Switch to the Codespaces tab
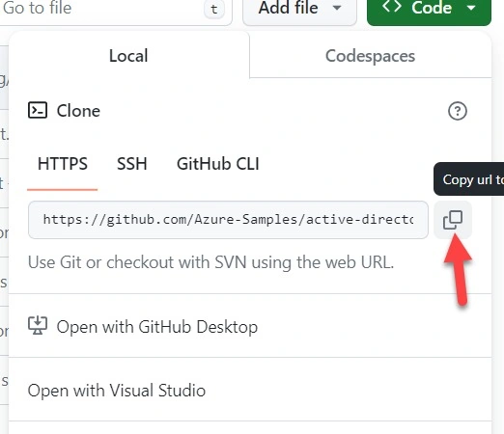The height and width of the screenshot is (434, 504). [370, 56]
